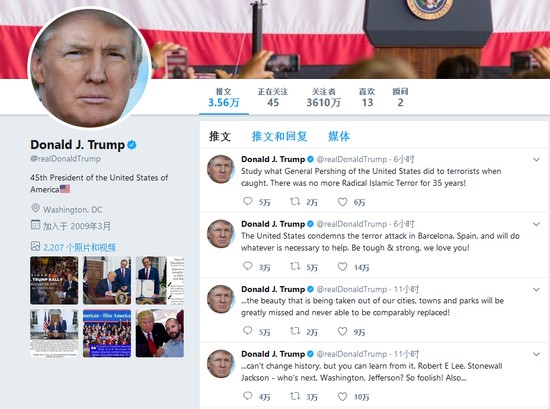Like the Barcelona terror attack tweet
This screenshot has height=409, width=550.
[342, 267]
